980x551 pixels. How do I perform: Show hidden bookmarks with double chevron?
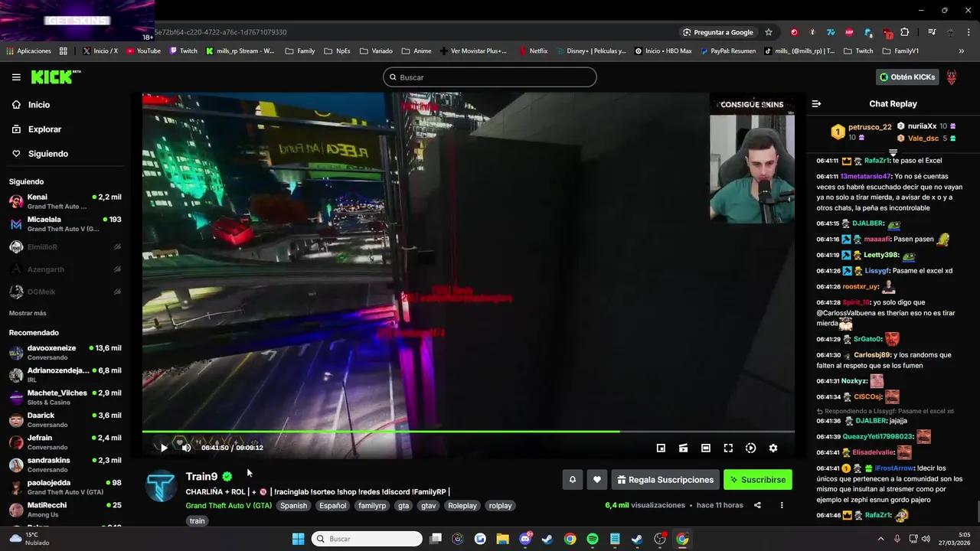click(x=962, y=51)
